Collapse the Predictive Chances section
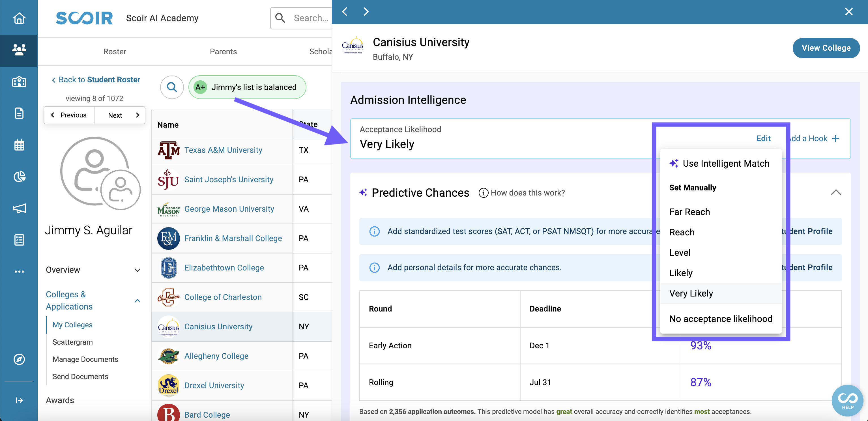Screen dimensions: 868x421 [x=836, y=192]
